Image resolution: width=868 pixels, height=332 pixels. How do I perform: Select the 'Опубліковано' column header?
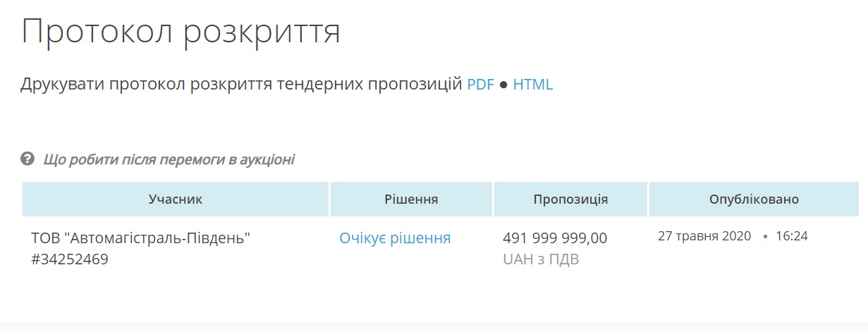pos(754,199)
